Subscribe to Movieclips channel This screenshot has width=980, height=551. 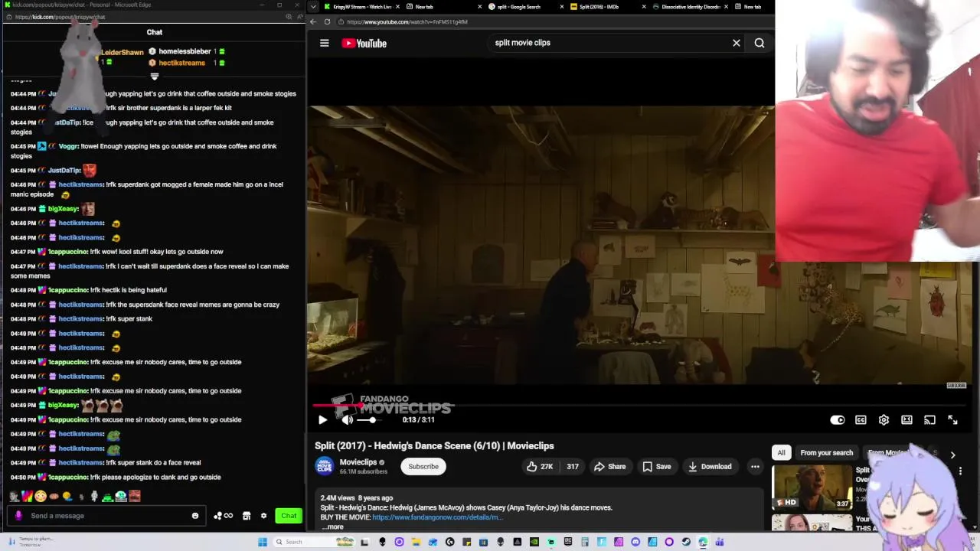(x=423, y=466)
